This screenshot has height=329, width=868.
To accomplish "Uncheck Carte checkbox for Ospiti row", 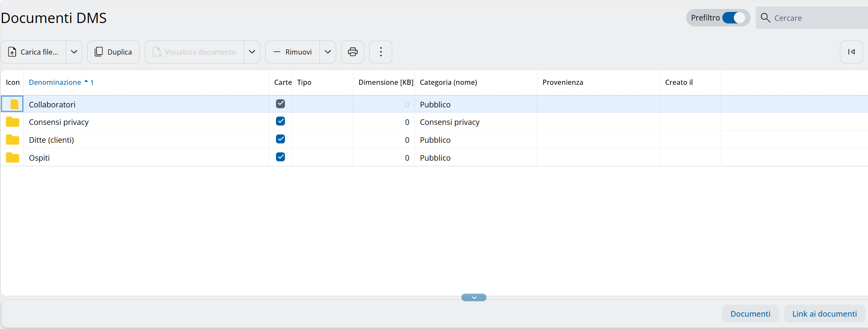I will pos(280,157).
